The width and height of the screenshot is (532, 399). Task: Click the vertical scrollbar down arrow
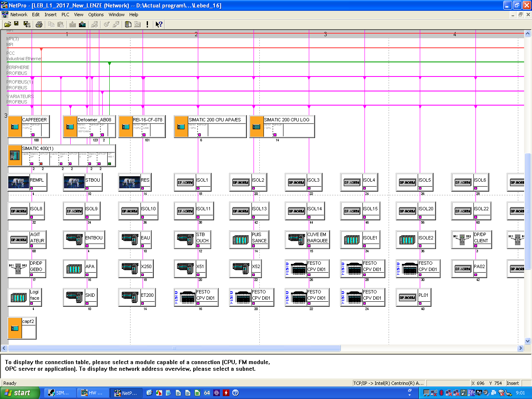[528, 341]
